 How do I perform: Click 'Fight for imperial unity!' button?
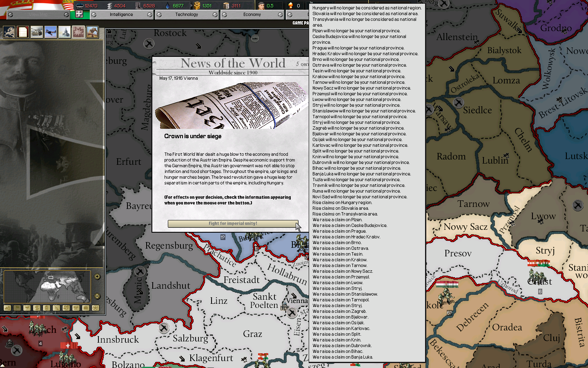[233, 224]
